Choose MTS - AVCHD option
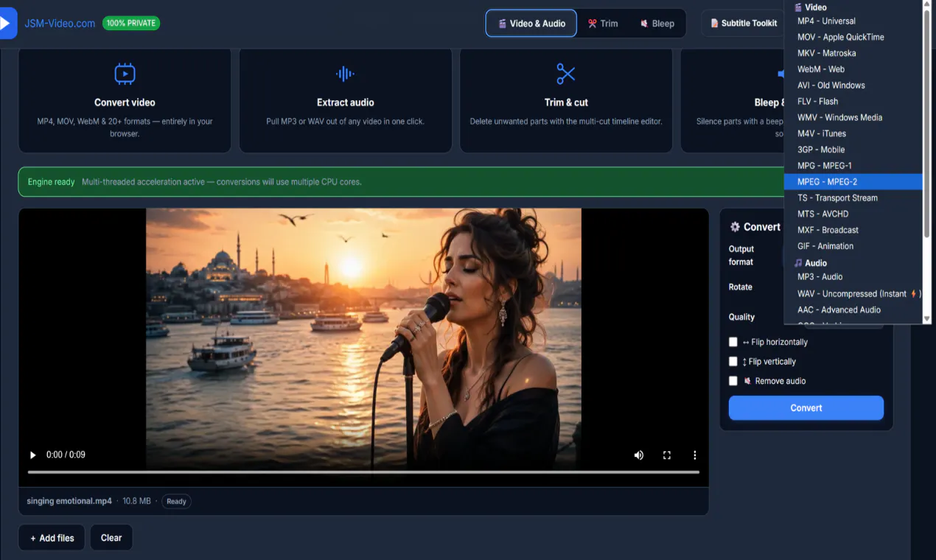 853,214
